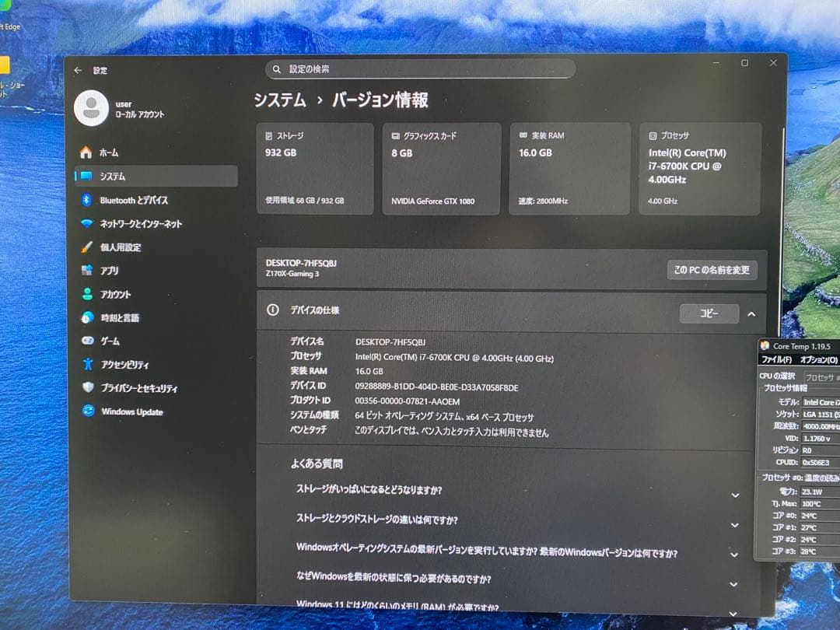Click the user account avatar picture

point(91,107)
